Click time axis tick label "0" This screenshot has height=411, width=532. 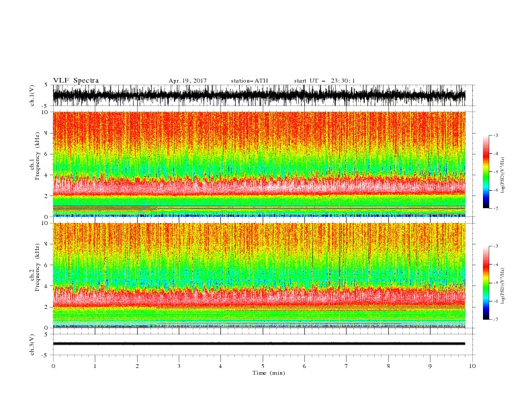[x=53, y=366]
